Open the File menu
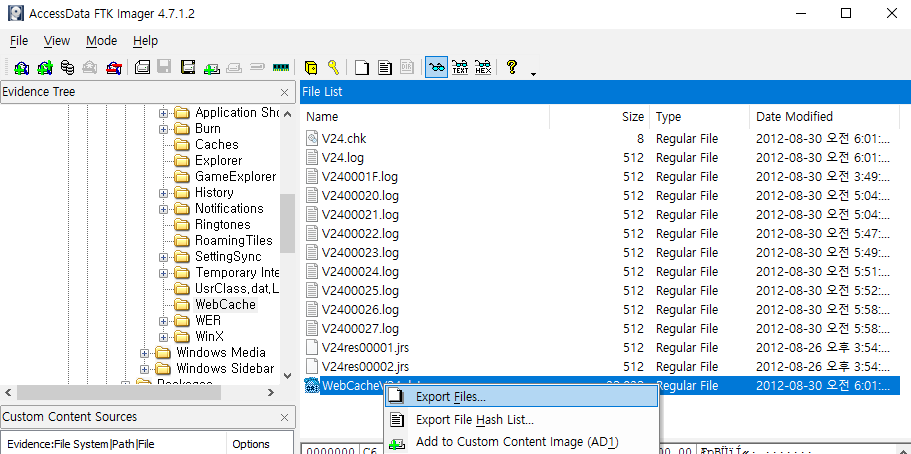The image size is (911, 454). click(19, 41)
